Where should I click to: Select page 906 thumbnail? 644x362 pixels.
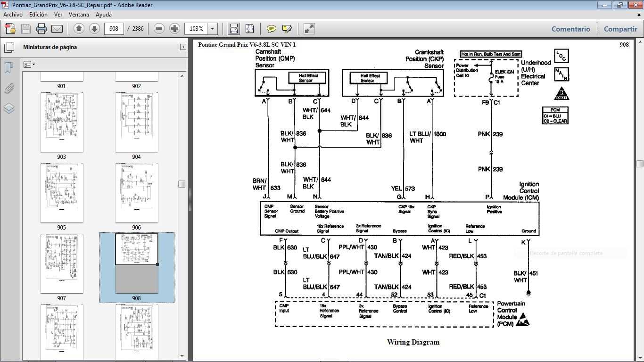tap(136, 193)
